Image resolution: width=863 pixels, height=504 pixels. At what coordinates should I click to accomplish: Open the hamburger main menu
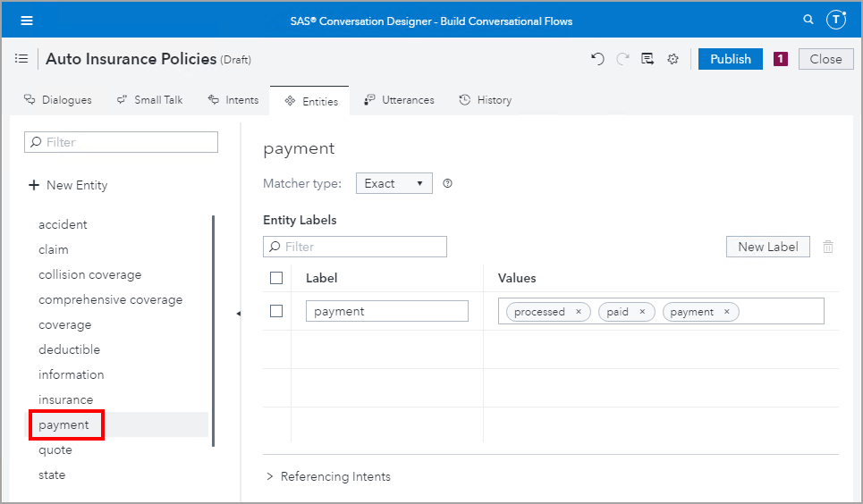coord(27,21)
